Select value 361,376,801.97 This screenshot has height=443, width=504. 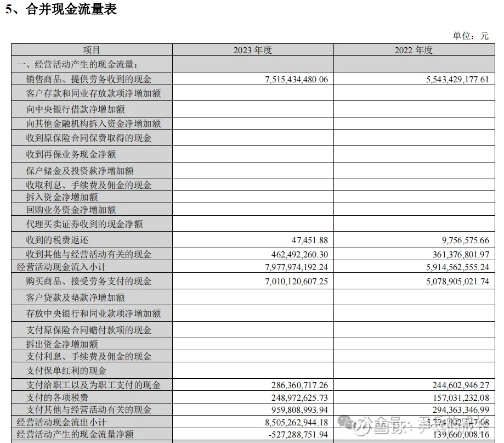[461, 255]
